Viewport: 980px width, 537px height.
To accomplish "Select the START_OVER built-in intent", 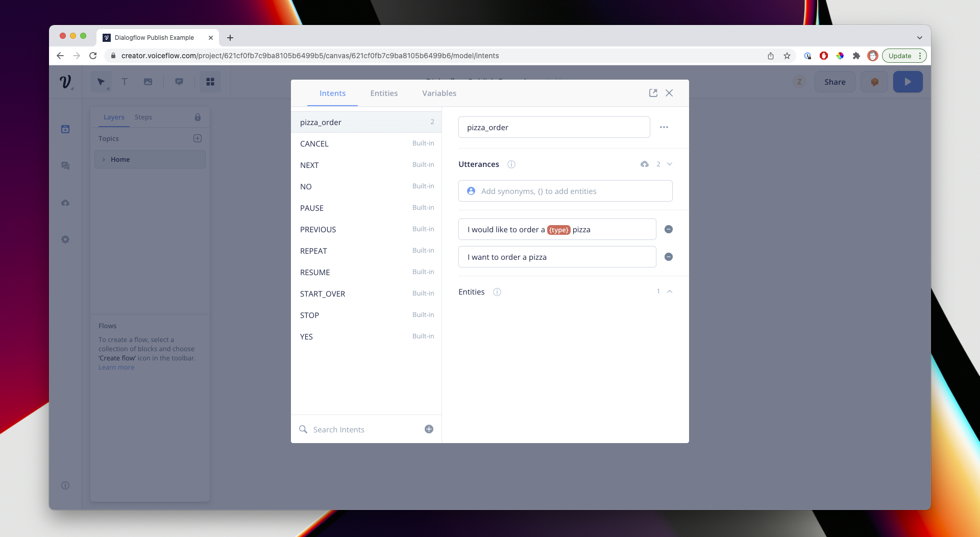I will (x=366, y=294).
